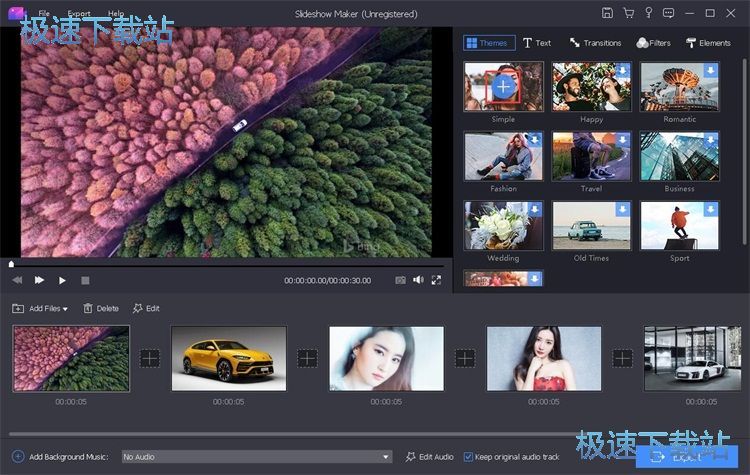This screenshot has width=750, height=475.
Task: Open the shopping cart purchase icon
Action: pyautogui.click(x=628, y=13)
